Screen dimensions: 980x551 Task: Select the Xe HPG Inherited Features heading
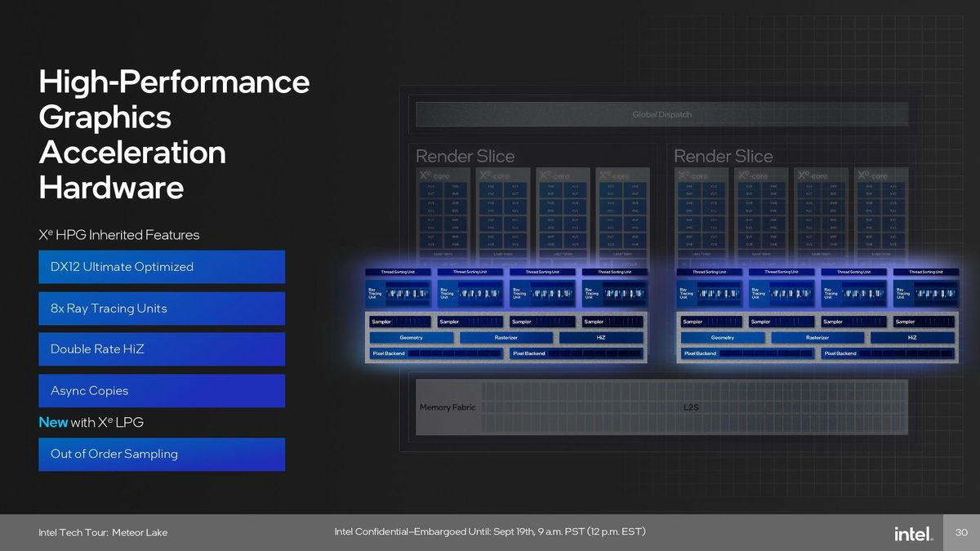click(x=119, y=235)
